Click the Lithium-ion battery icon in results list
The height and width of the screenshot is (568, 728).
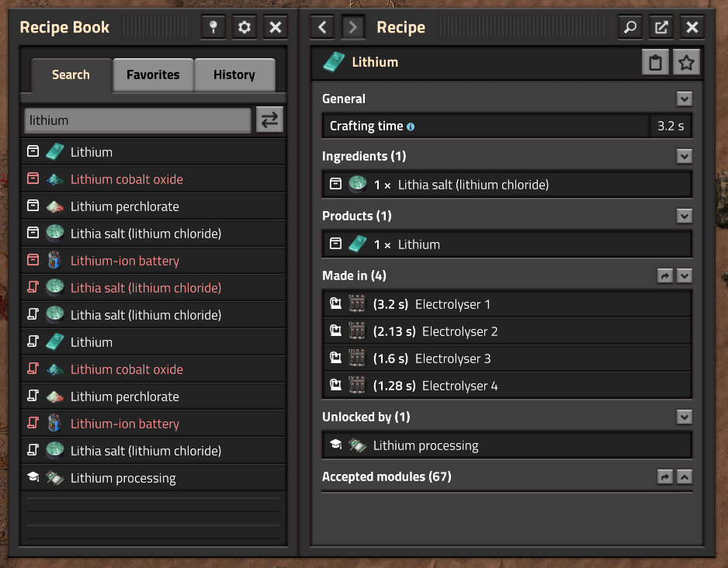coord(54,260)
